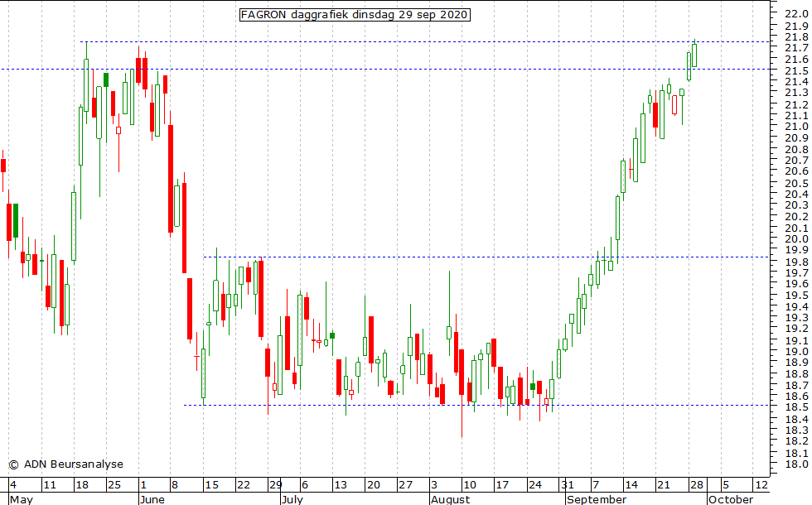Image resolution: width=812 pixels, height=505 pixels.
Task: Click date label 4 in May
Action: (13, 485)
